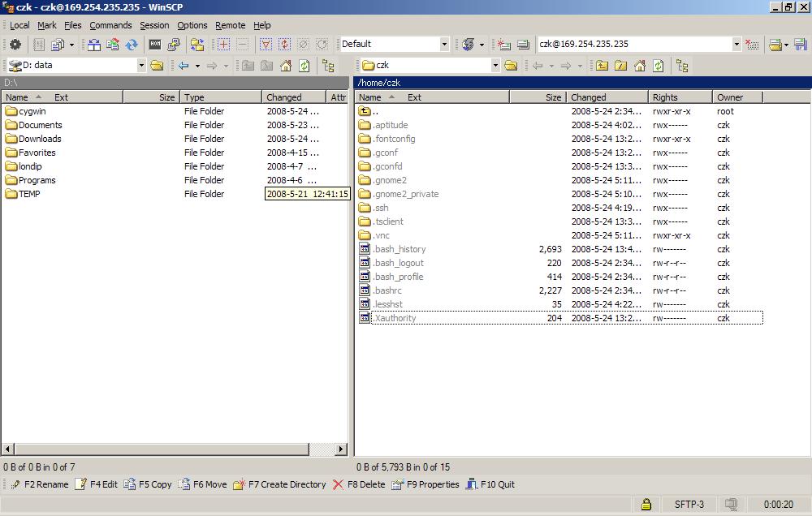812x516 pixels.
Task: Click the Close Session red X icon
Action: point(752,45)
